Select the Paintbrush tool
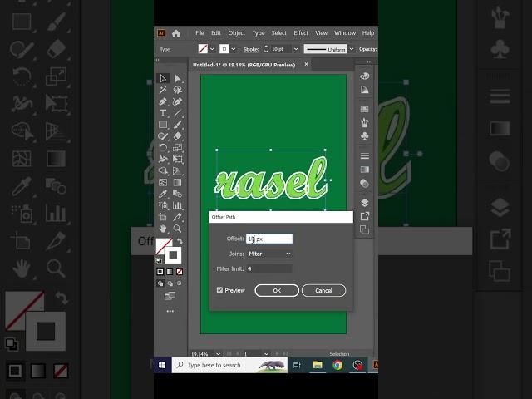The height and width of the screenshot is (399, 532). (x=177, y=125)
